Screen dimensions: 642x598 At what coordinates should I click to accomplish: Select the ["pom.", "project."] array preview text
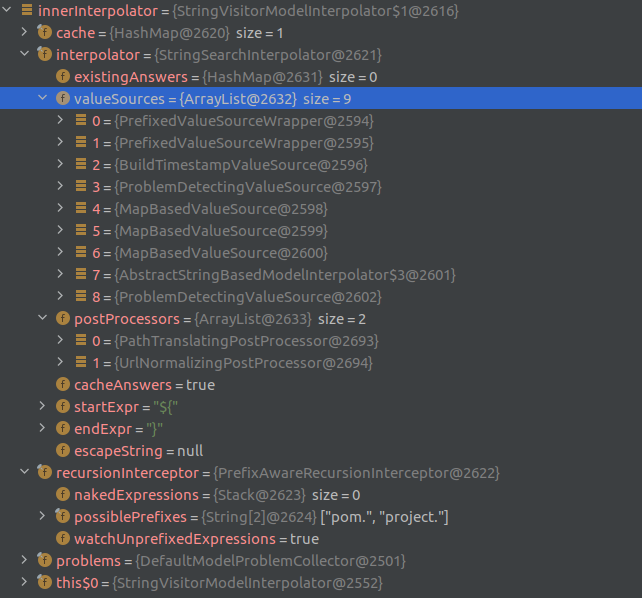coord(384,517)
